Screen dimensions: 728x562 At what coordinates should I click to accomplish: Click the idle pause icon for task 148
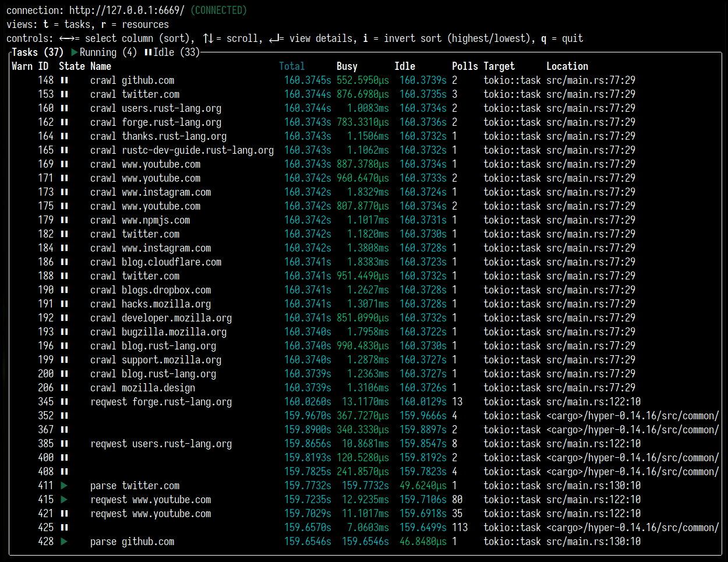tap(64, 80)
